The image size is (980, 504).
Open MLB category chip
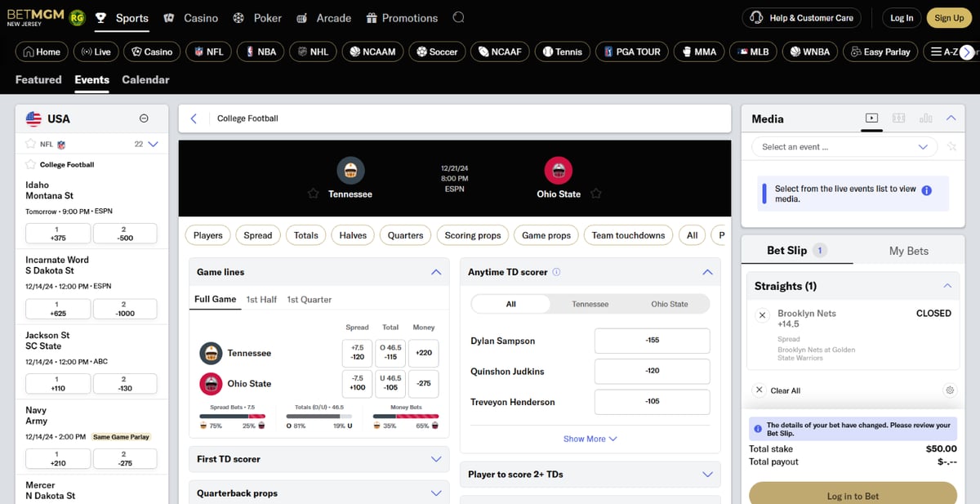point(753,51)
